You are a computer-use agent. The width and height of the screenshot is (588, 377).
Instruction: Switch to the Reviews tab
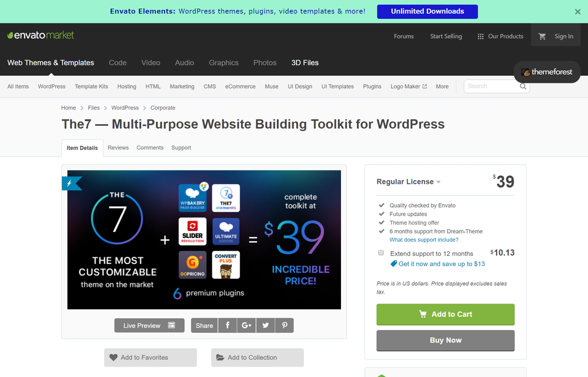click(x=118, y=148)
